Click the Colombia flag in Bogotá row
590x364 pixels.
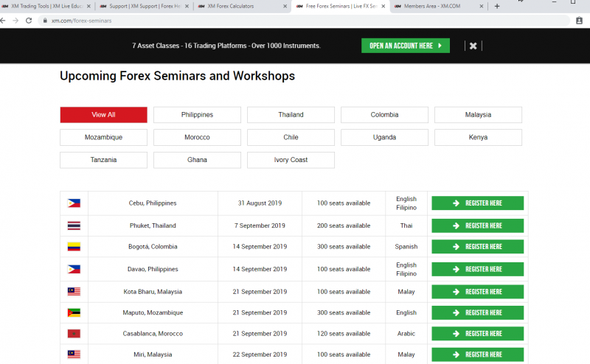coord(74,247)
